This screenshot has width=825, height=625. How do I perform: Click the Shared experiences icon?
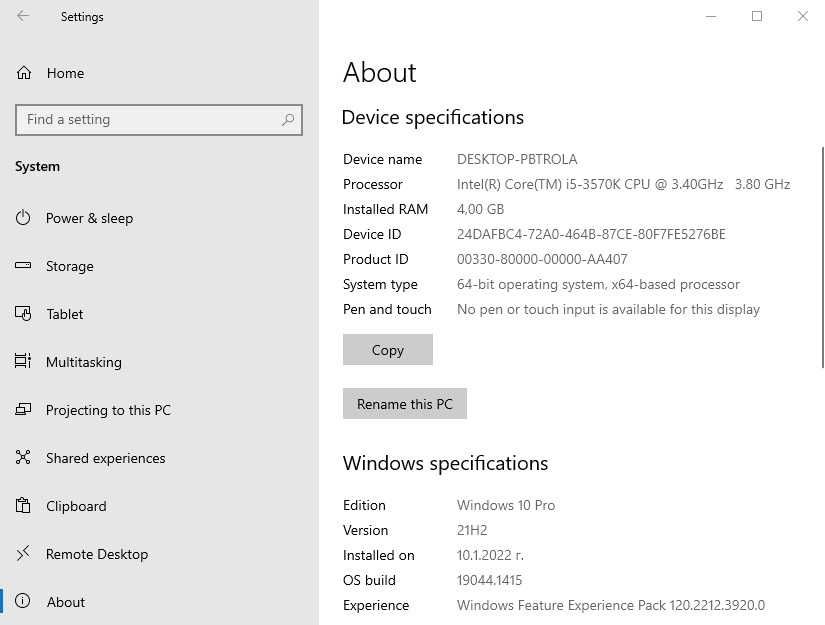(x=24, y=458)
